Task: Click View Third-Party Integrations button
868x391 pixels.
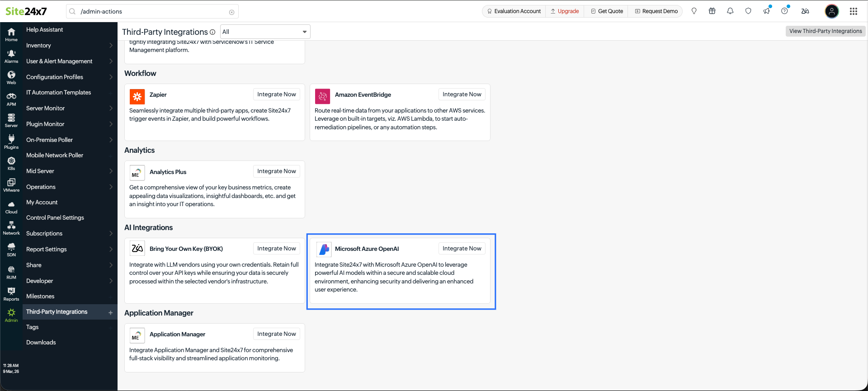Action: [826, 31]
